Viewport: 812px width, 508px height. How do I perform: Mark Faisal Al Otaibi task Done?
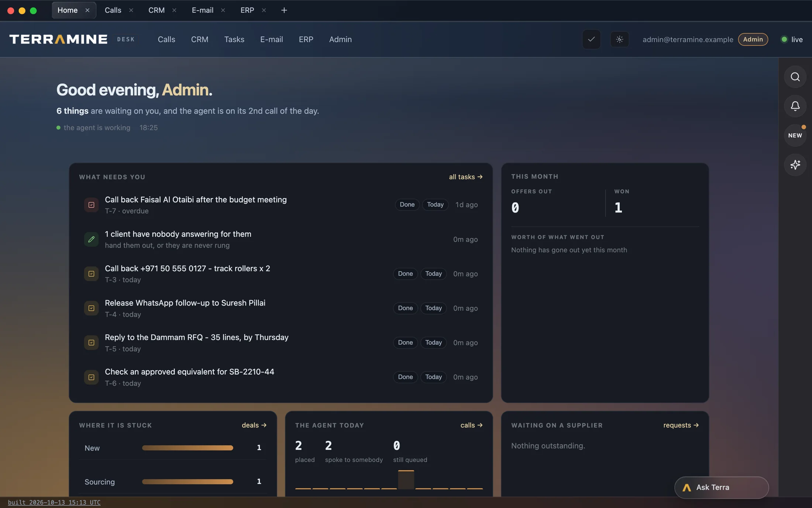(407, 205)
